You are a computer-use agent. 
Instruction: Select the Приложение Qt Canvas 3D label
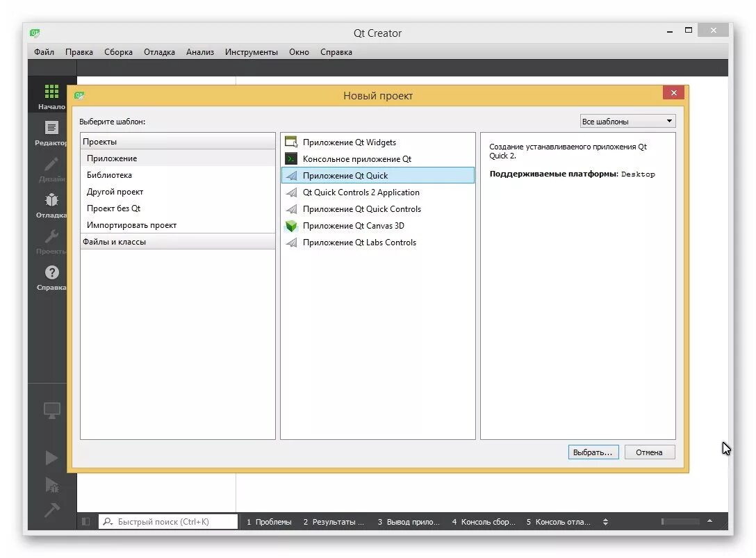click(354, 226)
